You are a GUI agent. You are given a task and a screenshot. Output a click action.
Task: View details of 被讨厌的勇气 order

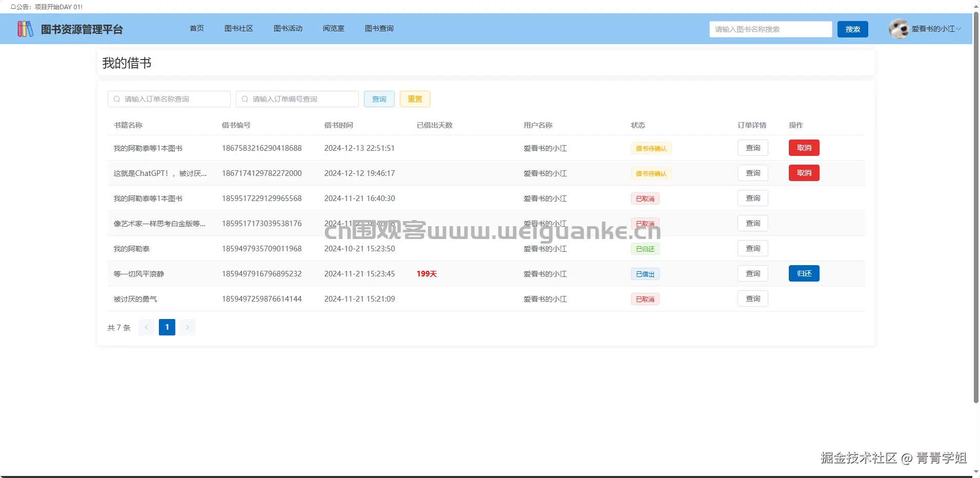click(x=752, y=298)
